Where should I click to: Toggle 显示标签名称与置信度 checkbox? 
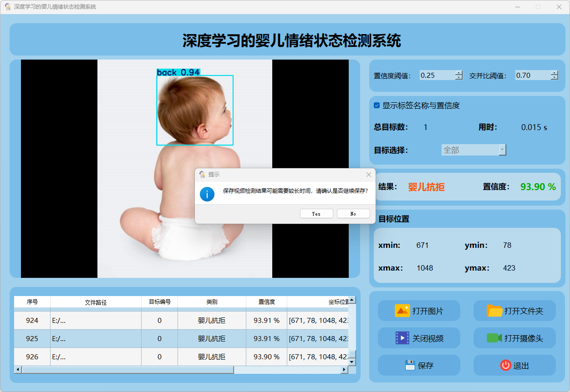(x=377, y=106)
